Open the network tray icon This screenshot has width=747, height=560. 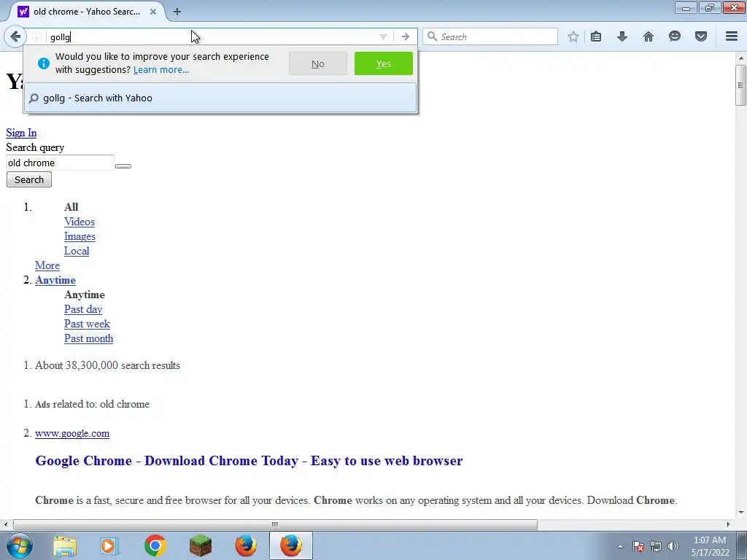pyautogui.click(x=656, y=546)
